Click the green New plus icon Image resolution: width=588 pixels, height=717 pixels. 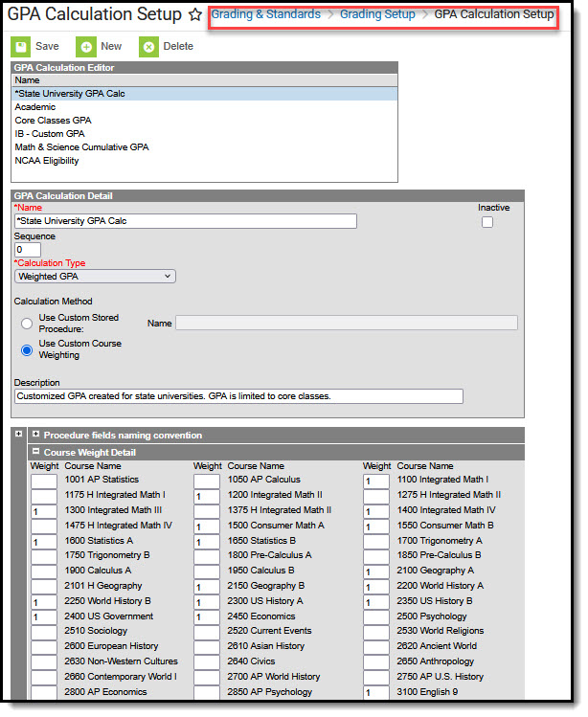86,47
